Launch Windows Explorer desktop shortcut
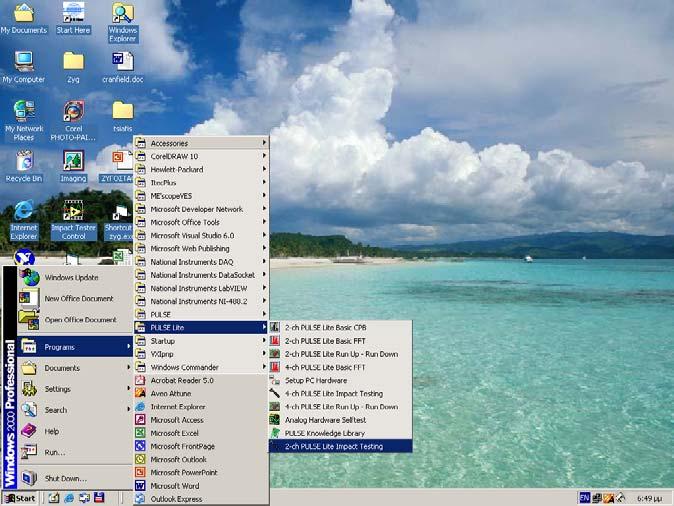The image size is (674, 506). pyautogui.click(x=123, y=22)
